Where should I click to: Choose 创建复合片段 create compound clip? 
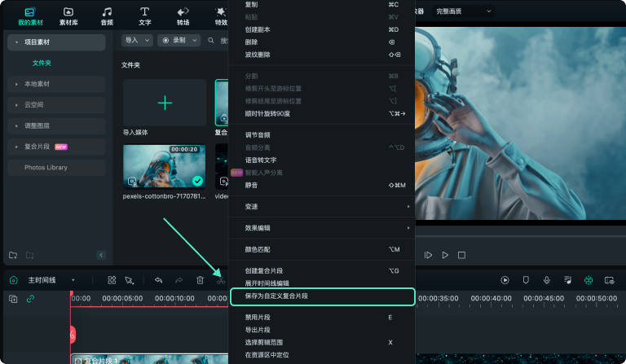(322, 271)
